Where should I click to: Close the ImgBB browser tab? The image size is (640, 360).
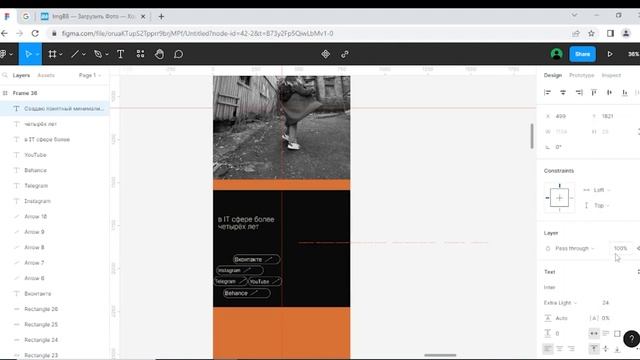pyautogui.click(x=143, y=16)
